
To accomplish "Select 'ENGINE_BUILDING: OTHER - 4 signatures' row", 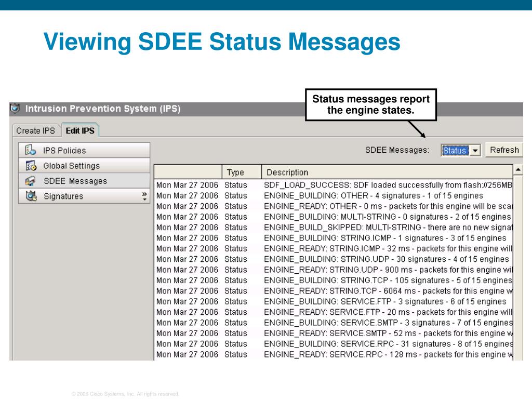I will click(334, 195).
